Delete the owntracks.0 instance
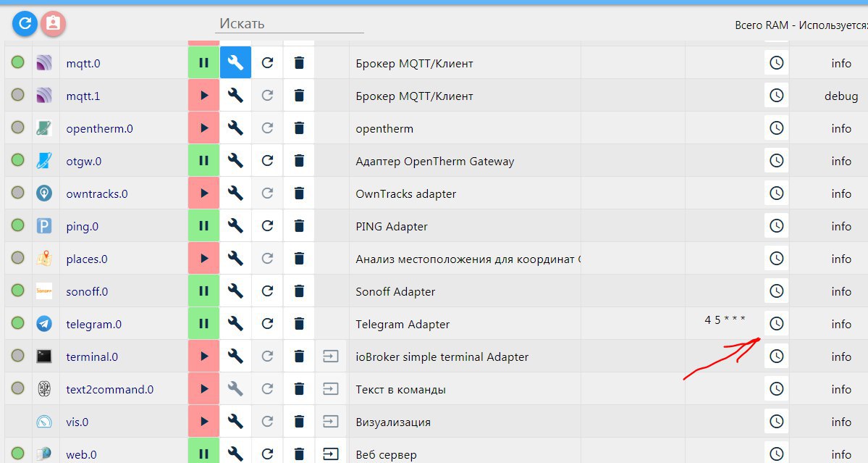 coord(299,193)
